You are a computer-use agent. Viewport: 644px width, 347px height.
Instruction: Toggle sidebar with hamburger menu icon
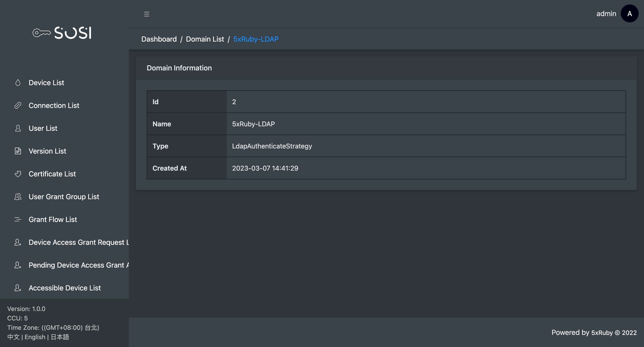point(146,14)
